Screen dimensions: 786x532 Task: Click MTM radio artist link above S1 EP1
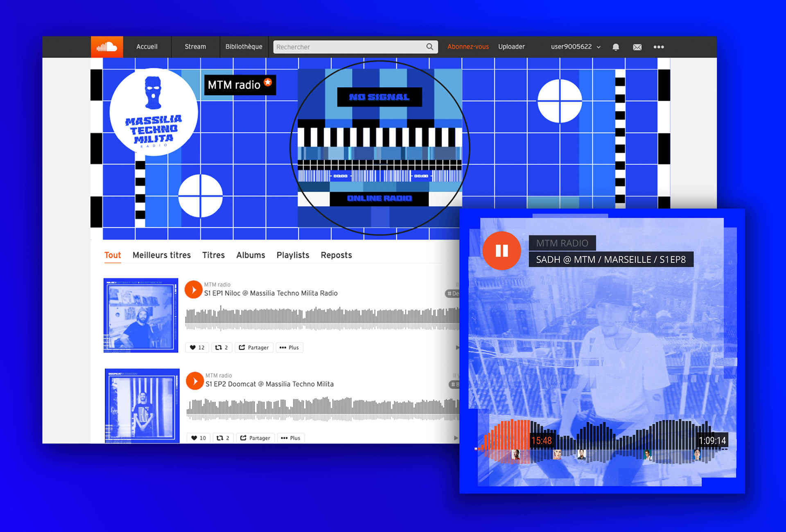(217, 284)
